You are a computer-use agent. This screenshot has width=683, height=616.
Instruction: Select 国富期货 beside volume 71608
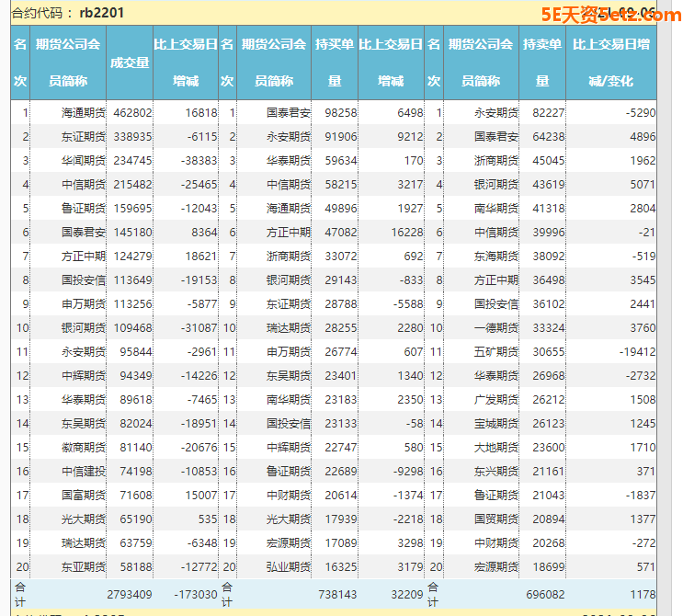click(x=84, y=496)
